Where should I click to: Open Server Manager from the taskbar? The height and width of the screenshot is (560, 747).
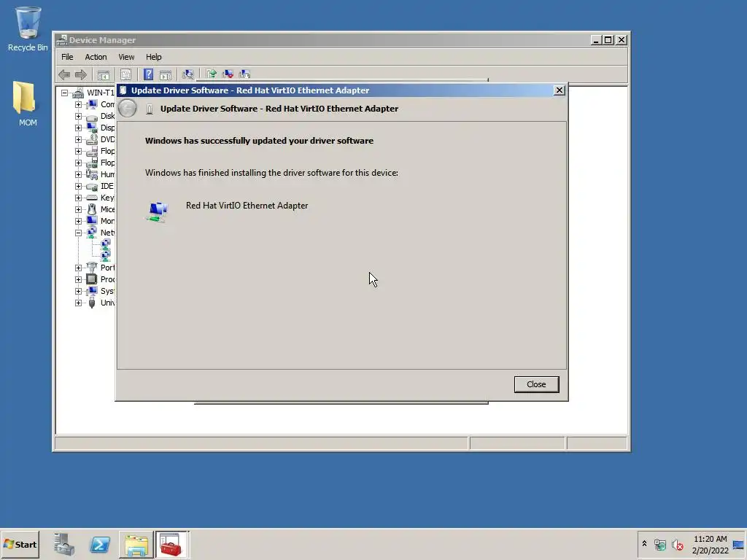pos(64,544)
